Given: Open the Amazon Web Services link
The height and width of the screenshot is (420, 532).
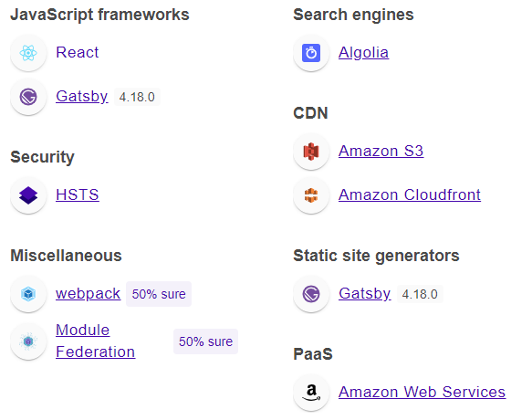Looking at the screenshot, I should tap(422, 392).
